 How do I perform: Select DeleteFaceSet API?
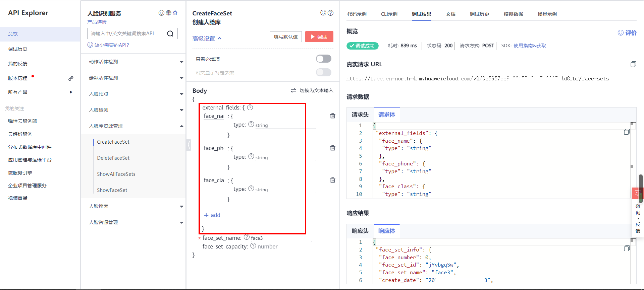[x=113, y=158]
